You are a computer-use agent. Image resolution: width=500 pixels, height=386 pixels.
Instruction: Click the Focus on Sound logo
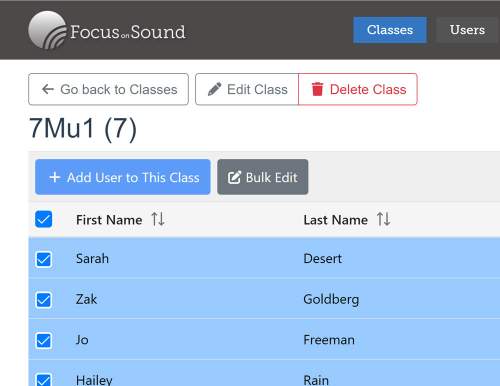[107, 30]
